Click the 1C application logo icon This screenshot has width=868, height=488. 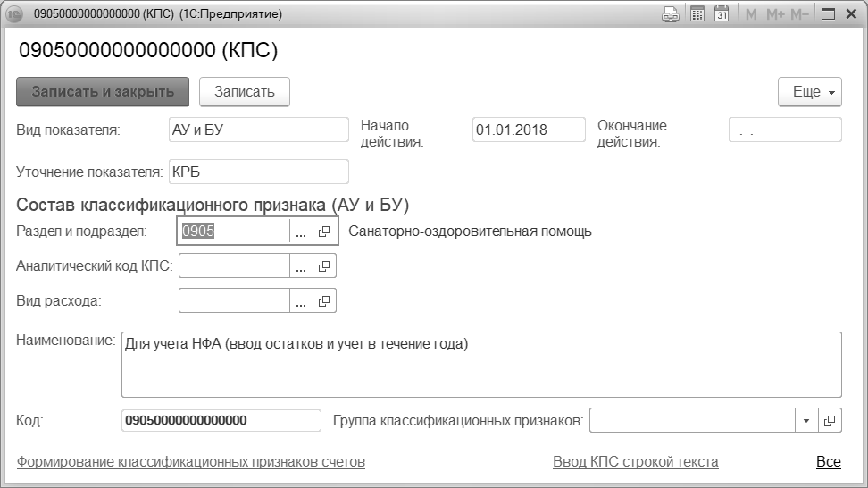click(13, 14)
